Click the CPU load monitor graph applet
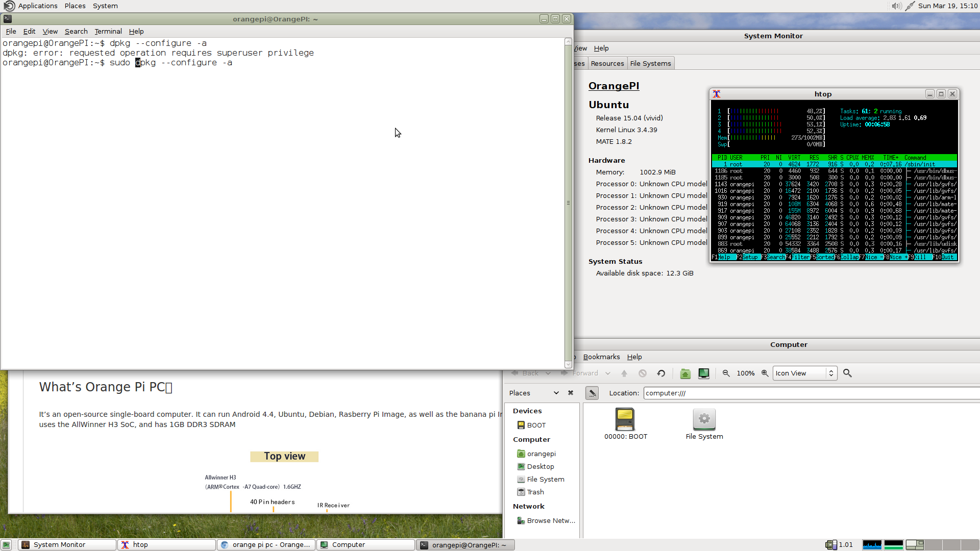Screen dimensions: 980x551 coord(872,545)
